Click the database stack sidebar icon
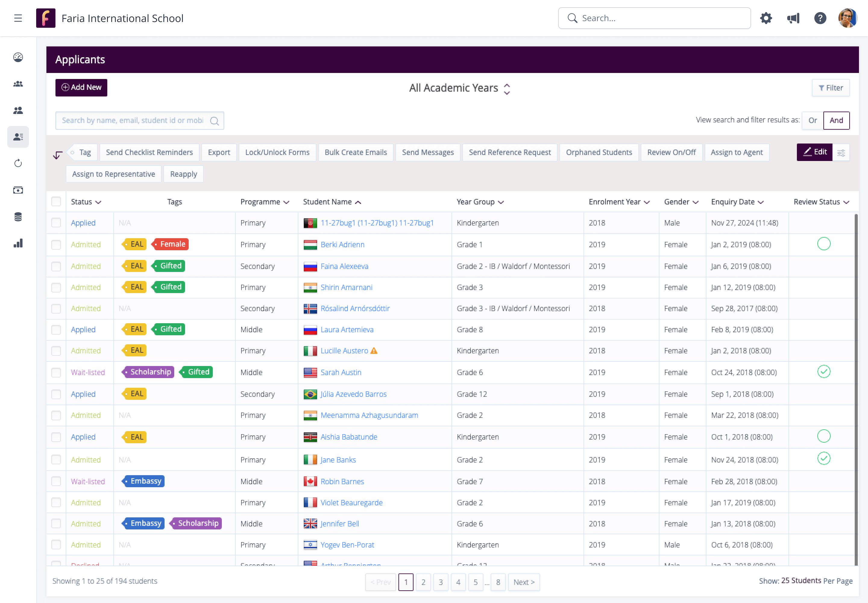868x603 pixels. click(x=18, y=217)
